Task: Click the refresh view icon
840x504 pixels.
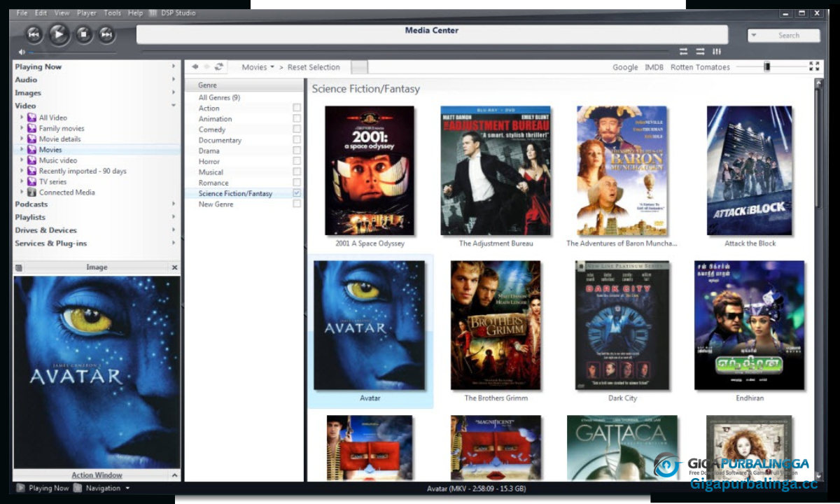Action: click(219, 66)
